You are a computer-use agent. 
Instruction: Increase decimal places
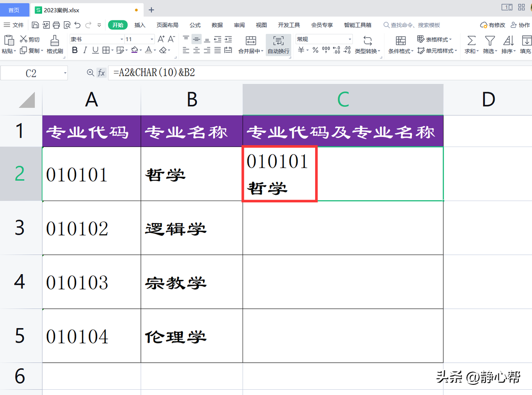[x=336, y=50]
